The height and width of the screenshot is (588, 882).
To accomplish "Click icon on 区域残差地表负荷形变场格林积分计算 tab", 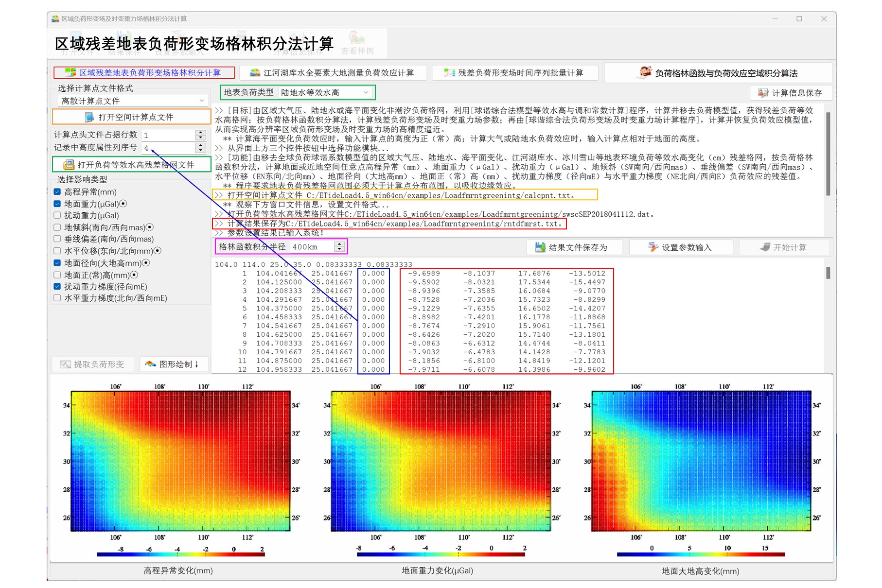I will [x=71, y=72].
